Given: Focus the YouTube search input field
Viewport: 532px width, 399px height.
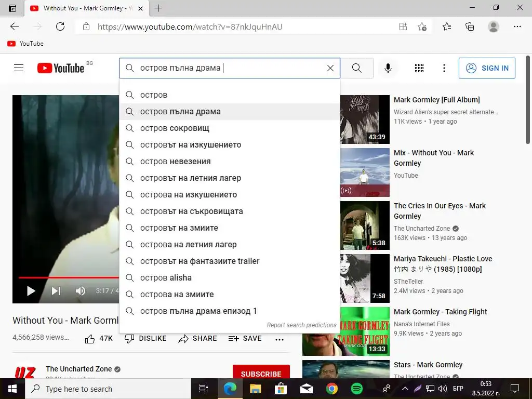Looking at the screenshot, I should click(x=231, y=68).
